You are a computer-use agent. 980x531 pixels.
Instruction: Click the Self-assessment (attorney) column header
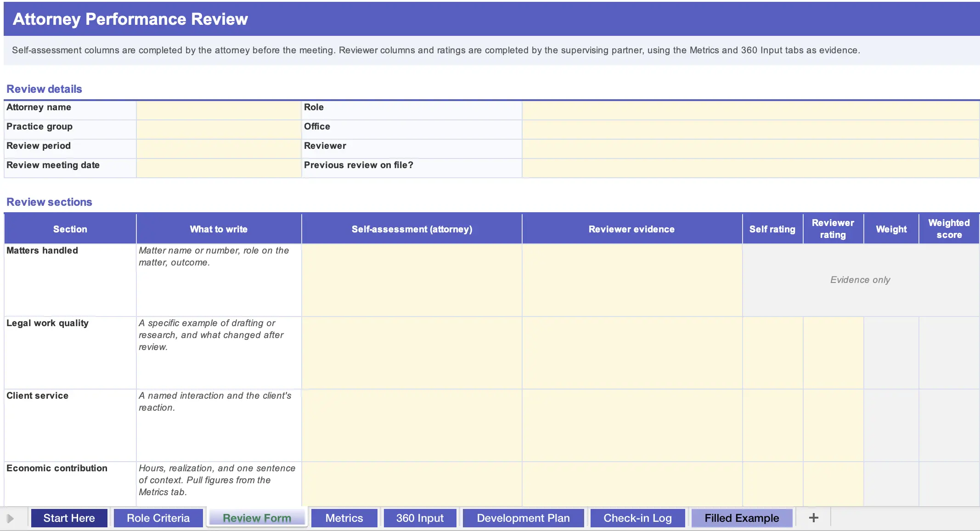[x=412, y=229]
